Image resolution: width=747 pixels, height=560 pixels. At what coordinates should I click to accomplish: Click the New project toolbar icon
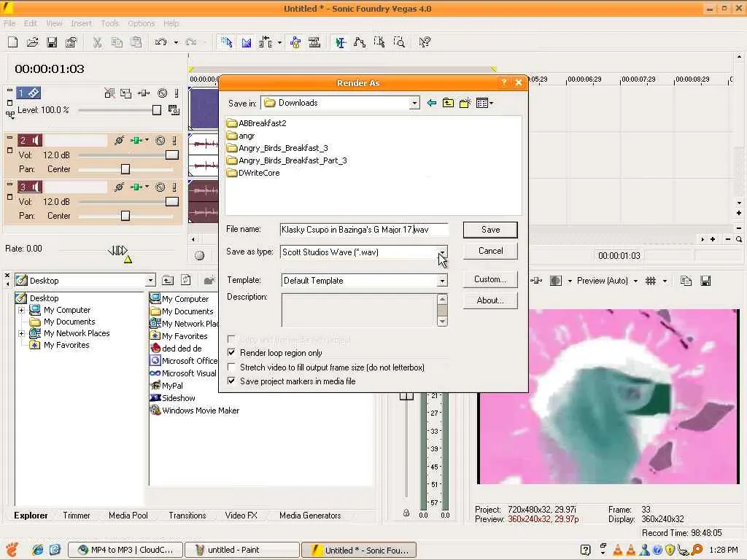(13, 42)
